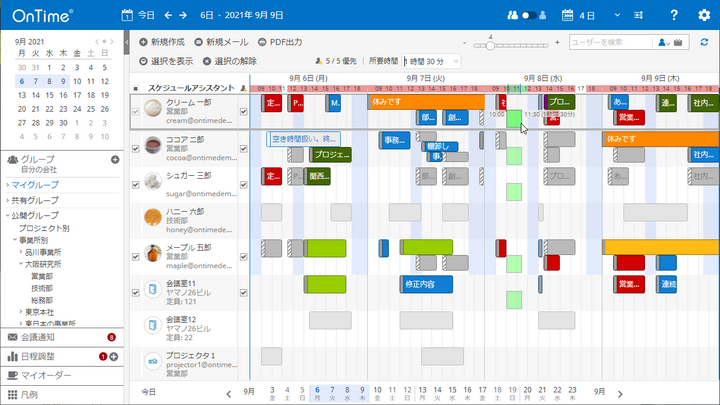This screenshot has width=720, height=405.
Task: Open user filter person icon in search
Action: pyautogui.click(x=663, y=42)
